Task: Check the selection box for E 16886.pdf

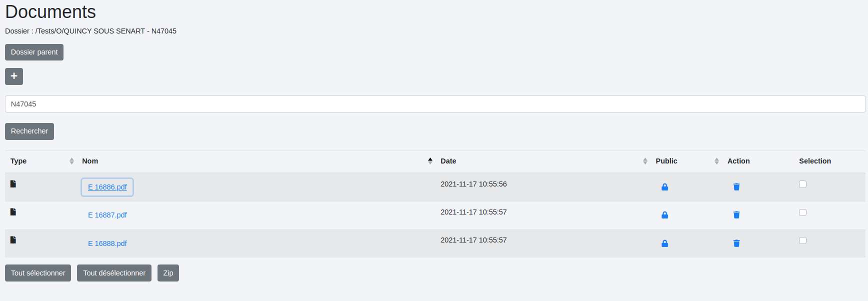Action: (x=802, y=184)
